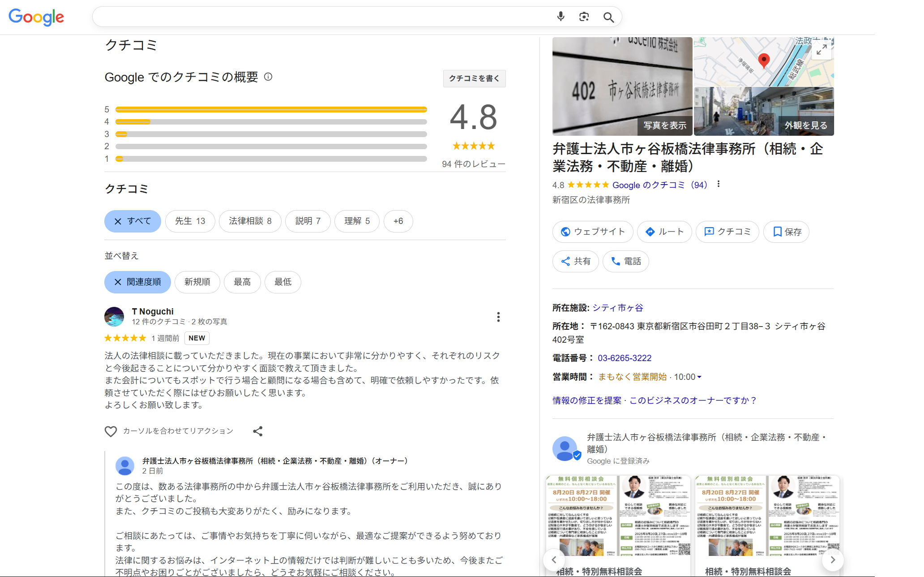Image resolution: width=924 pixels, height=577 pixels.
Task: Click the red map pin marker
Action: coord(764,60)
